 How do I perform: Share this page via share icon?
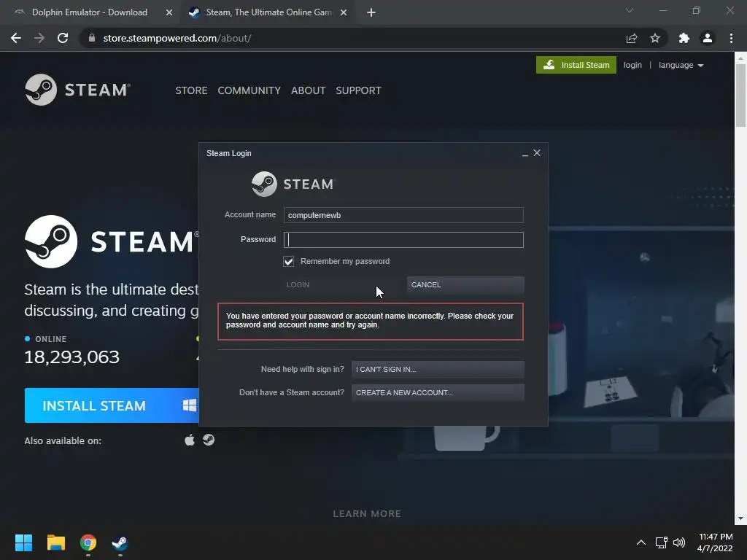point(632,38)
